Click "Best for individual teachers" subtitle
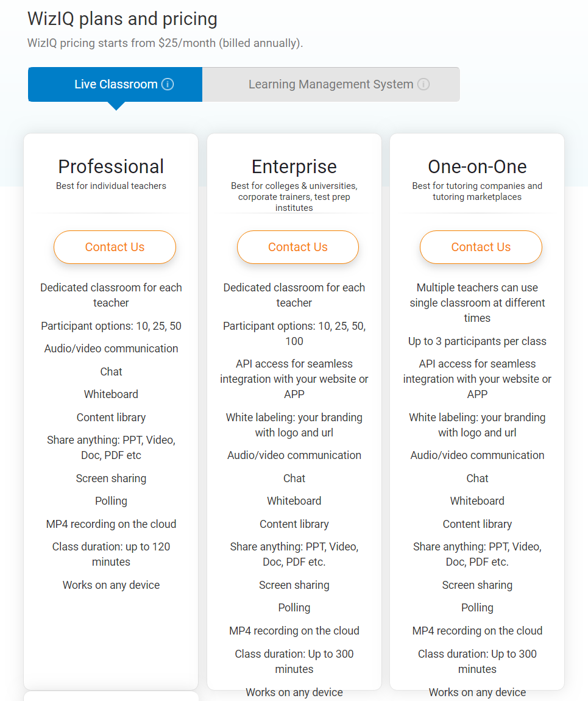Viewport: 588px width, 701px height. click(111, 186)
